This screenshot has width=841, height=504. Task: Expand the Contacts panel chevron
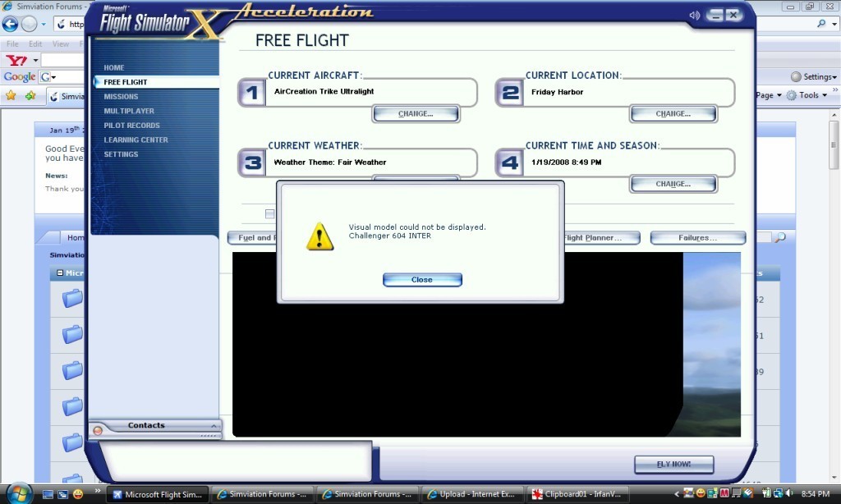click(214, 426)
